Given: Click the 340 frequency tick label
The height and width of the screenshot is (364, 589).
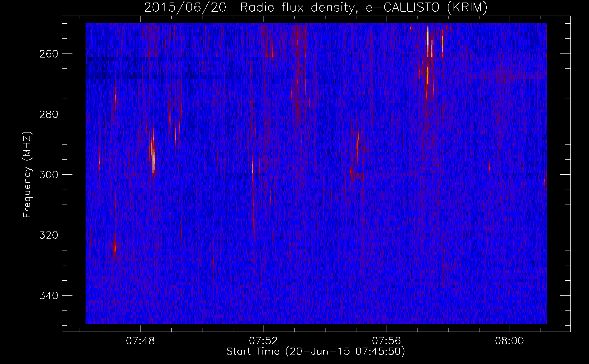Looking at the screenshot, I should [48, 295].
